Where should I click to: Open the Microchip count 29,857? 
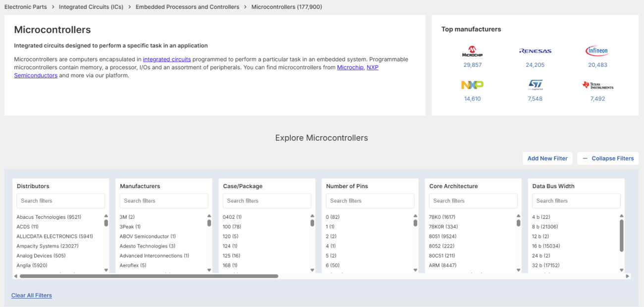point(473,65)
